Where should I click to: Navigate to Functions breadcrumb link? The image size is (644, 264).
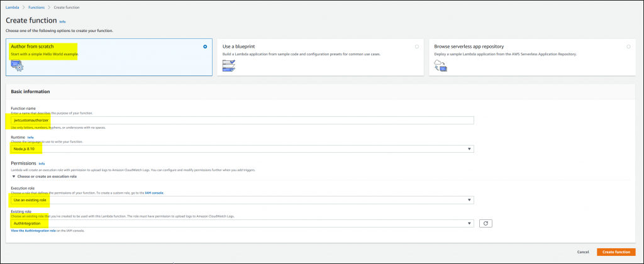click(x=36, y=6)
